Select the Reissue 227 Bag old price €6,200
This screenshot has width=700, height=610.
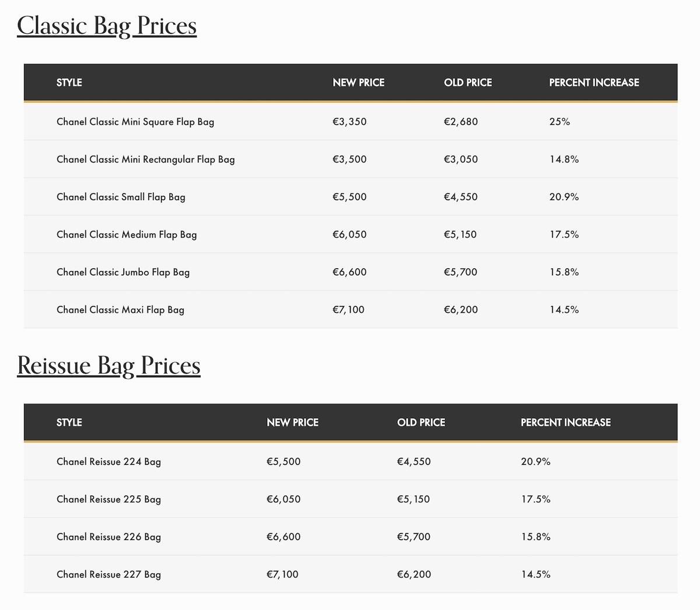(x=414, y=575)
